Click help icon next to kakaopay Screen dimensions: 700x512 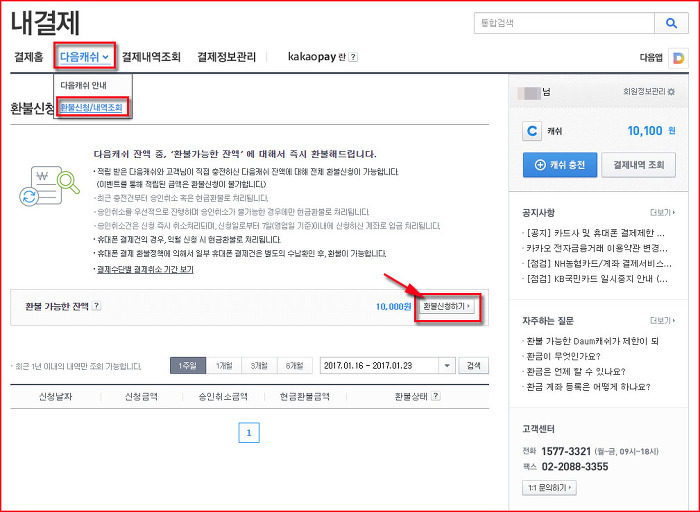coord(353,57)
